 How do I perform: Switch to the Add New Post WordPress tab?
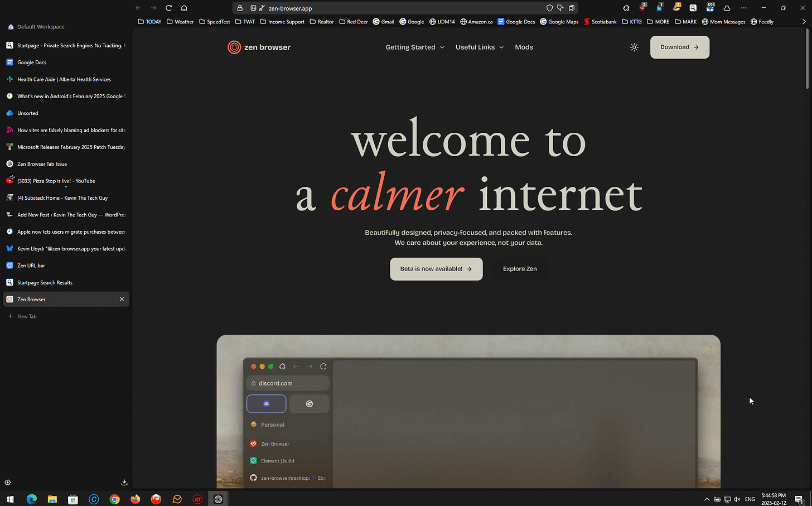tap(66, 215)
